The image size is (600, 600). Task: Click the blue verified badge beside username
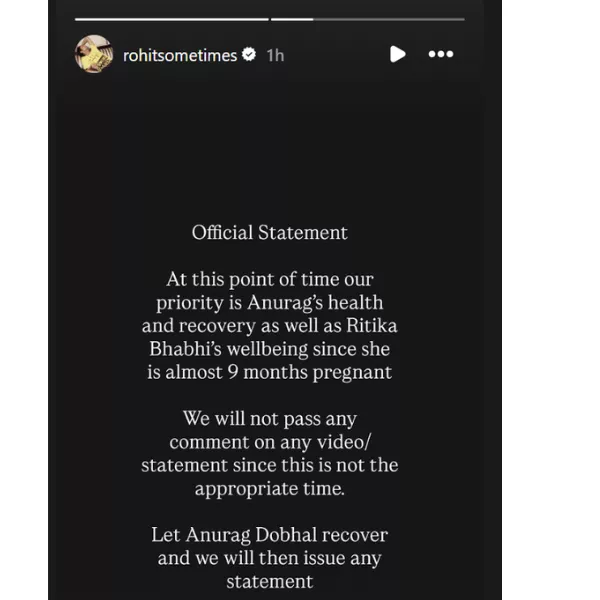click(x=249, y=55)
